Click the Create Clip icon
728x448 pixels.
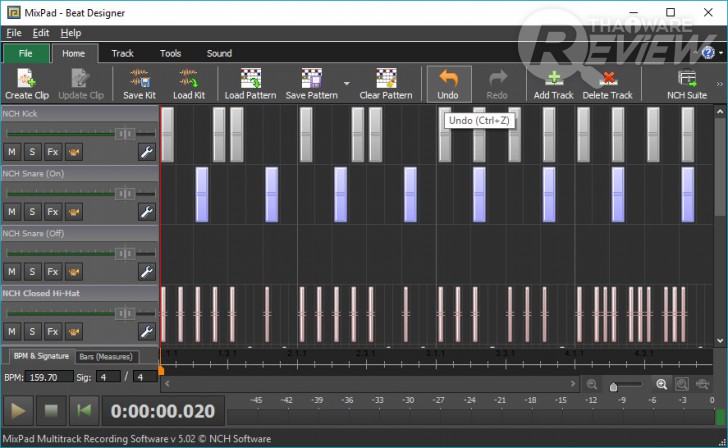coord(26,78)
